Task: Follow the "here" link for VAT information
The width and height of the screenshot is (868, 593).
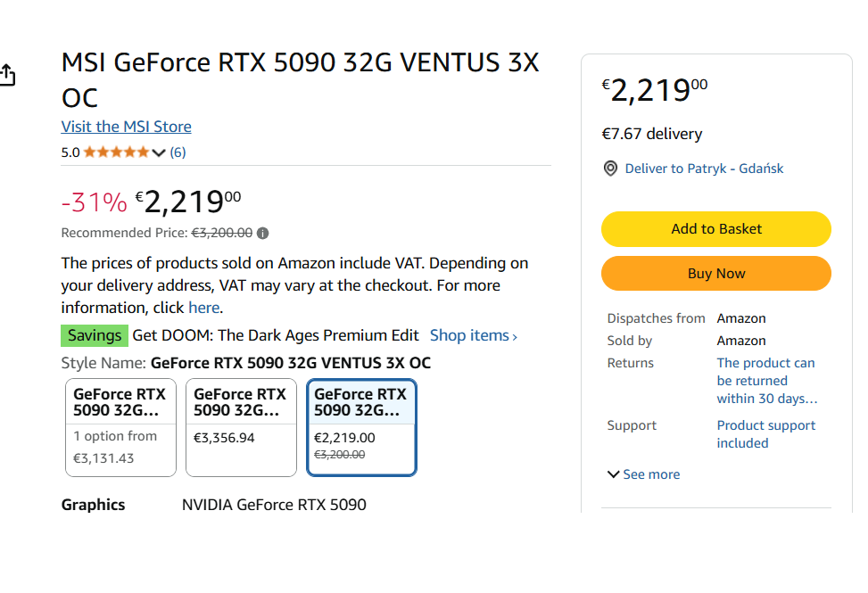Action: [203, 308]
